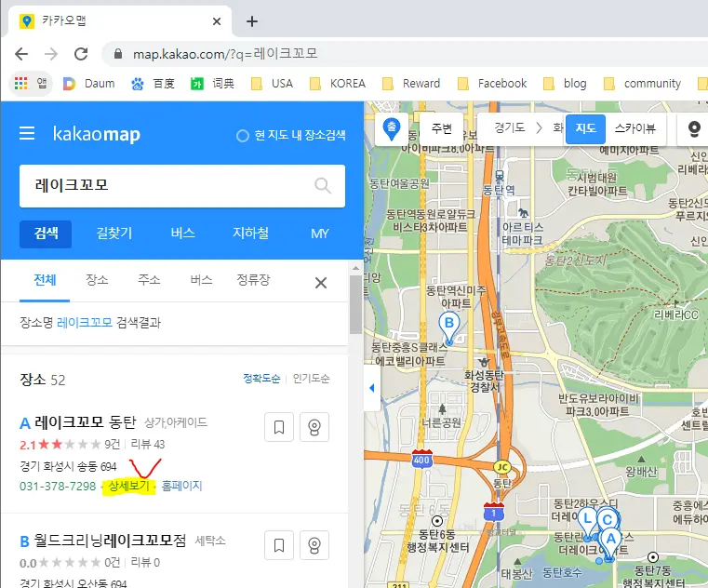Click map marker C
This screenshot has width=708, height=588.
[x=608, y=520]
